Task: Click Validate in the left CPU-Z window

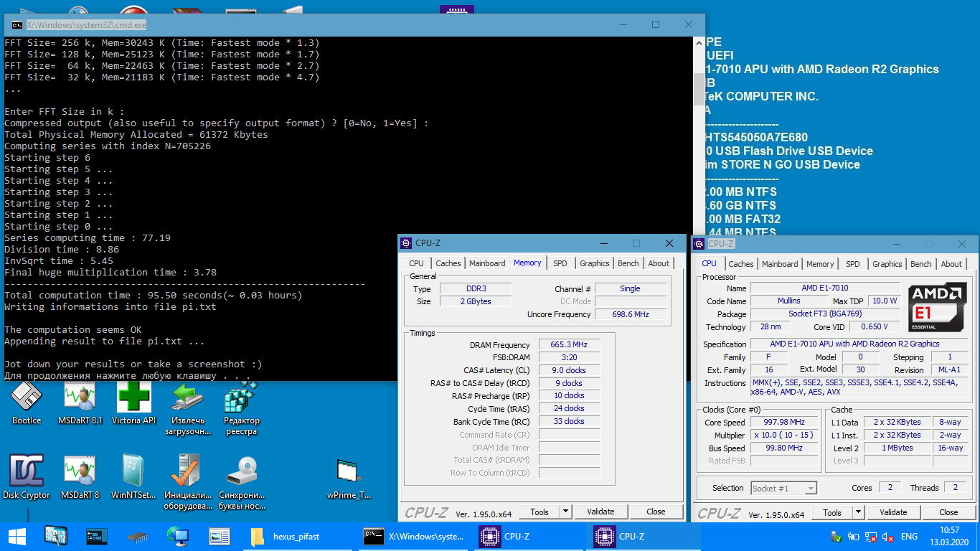Action: click(600, 512)
